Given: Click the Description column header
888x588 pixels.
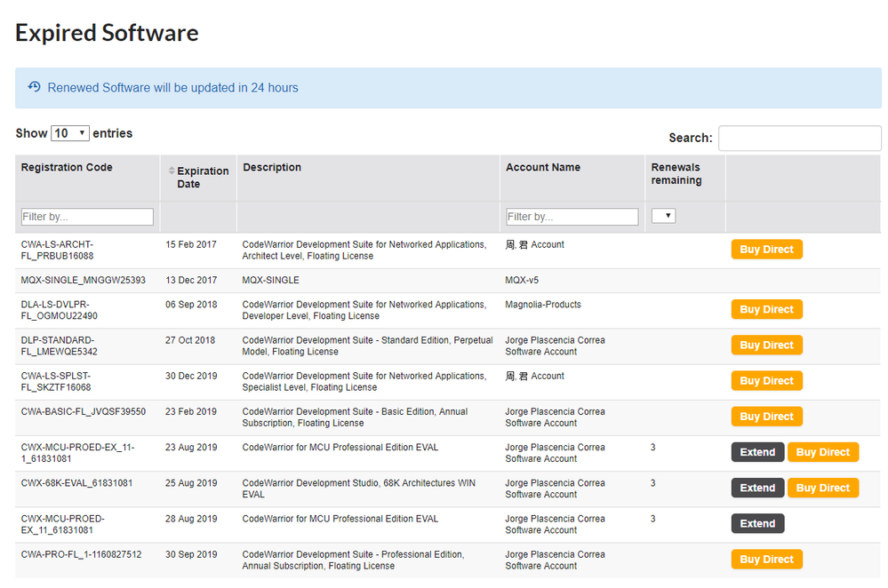Looking at the screenshot, I should point(272,167).
